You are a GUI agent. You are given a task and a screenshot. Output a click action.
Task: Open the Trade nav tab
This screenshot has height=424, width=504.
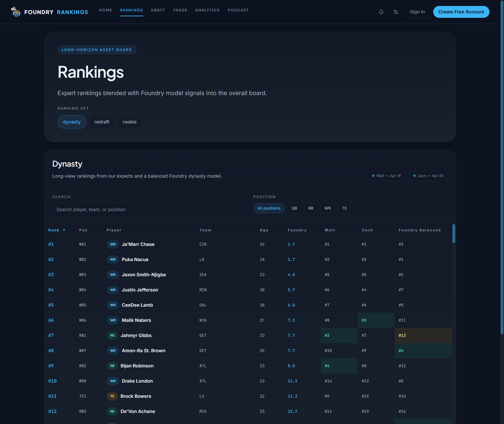180,10
